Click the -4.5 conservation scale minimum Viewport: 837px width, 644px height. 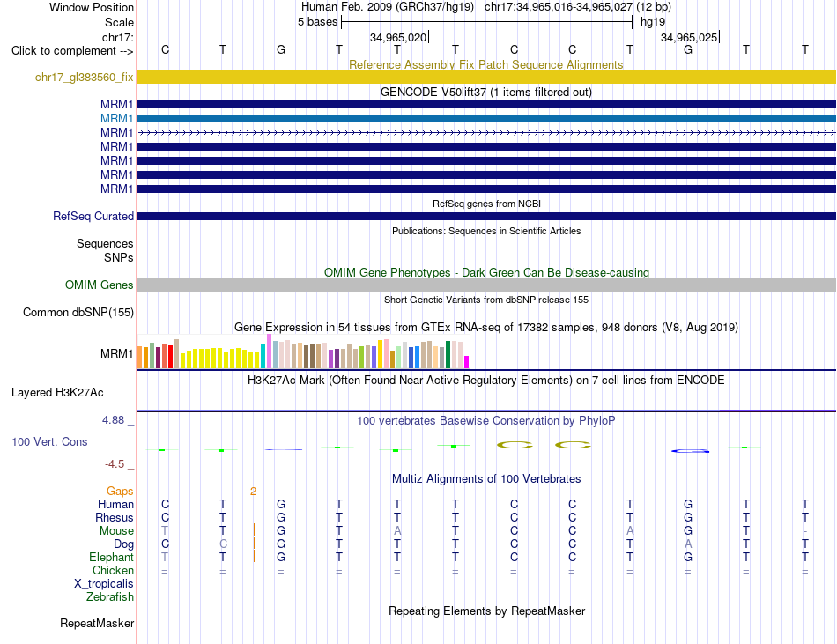(115, 464)
